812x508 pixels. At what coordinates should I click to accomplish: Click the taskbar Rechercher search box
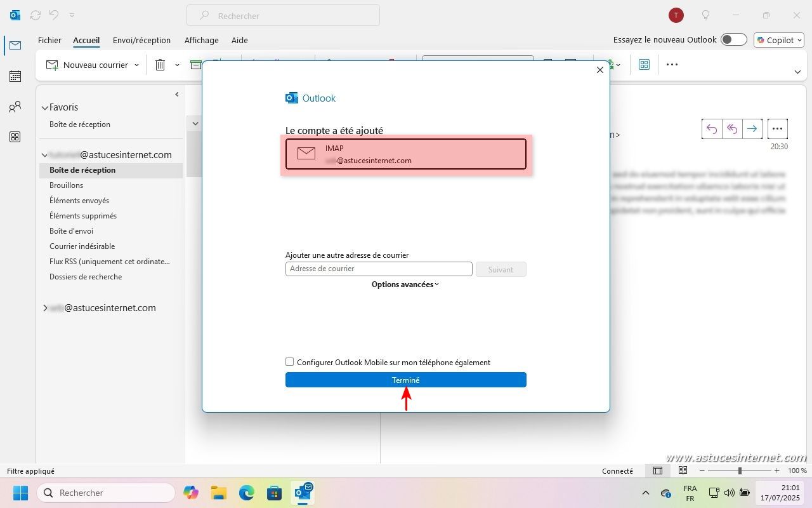(x=106, y=493)
